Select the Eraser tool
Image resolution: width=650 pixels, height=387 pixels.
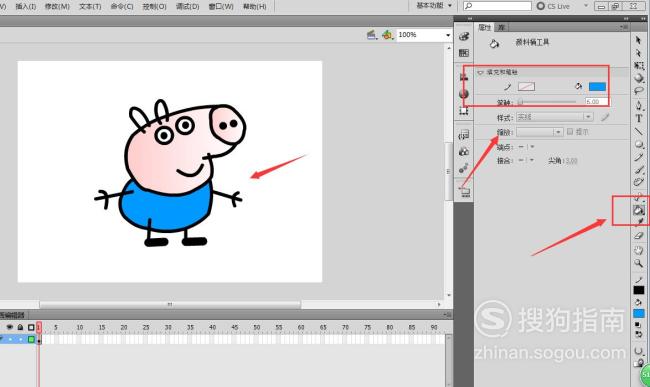(638, 236)
